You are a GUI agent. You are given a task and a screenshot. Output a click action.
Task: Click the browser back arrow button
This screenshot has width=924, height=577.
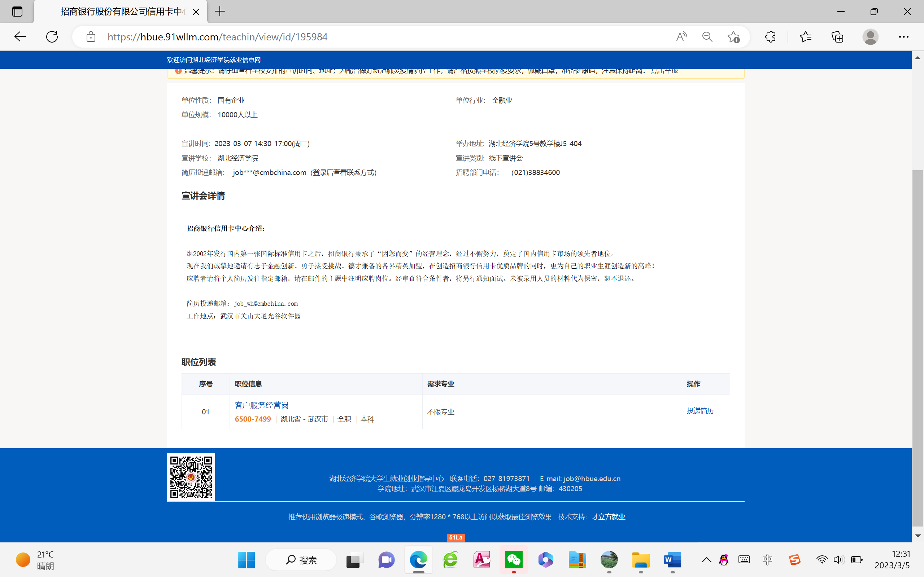coord(20,37)
